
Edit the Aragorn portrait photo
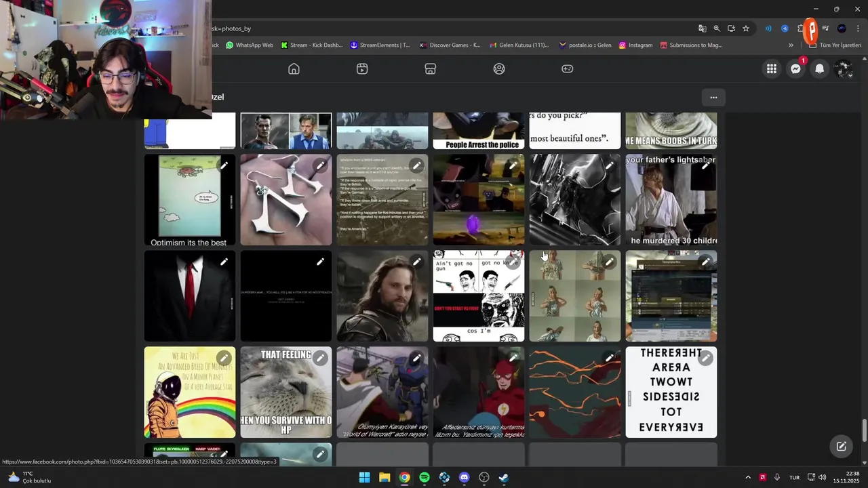[416, 262]
